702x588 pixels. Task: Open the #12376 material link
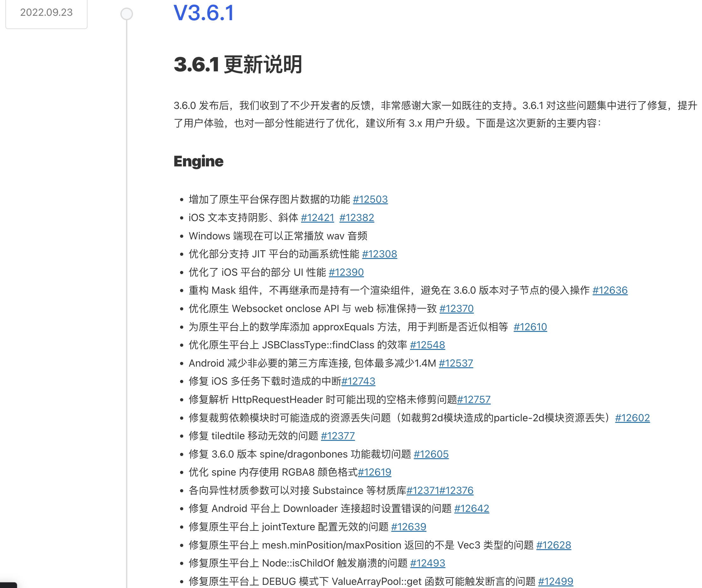(457, 490)
